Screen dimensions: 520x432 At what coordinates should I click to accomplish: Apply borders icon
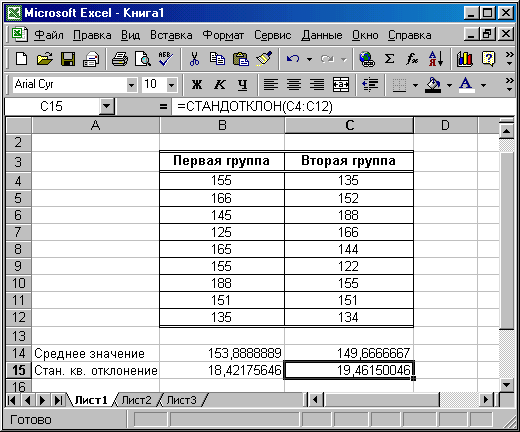(399, 85)
